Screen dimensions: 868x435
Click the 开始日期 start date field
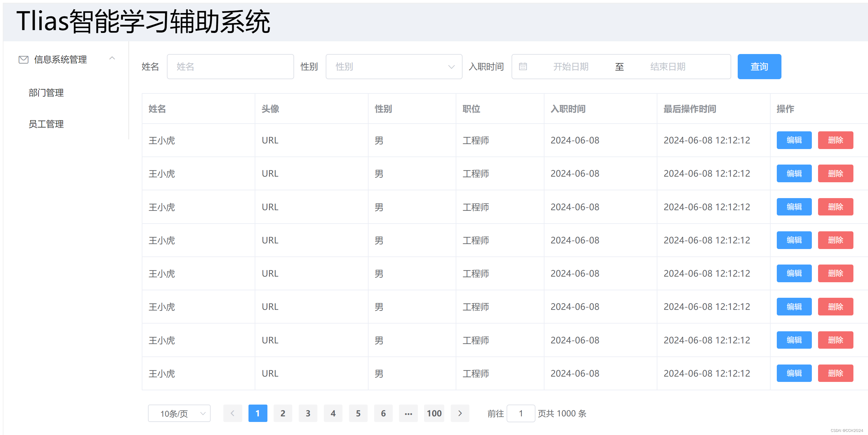[570, 66]
